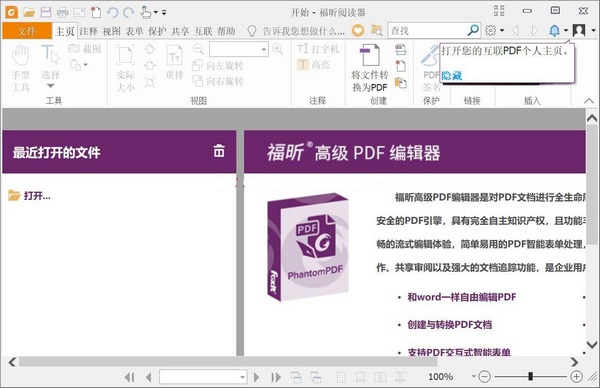Click the minus zoom-out button in status bar
The height and width of the screenshot is (388, 600).
pos(484,377)
